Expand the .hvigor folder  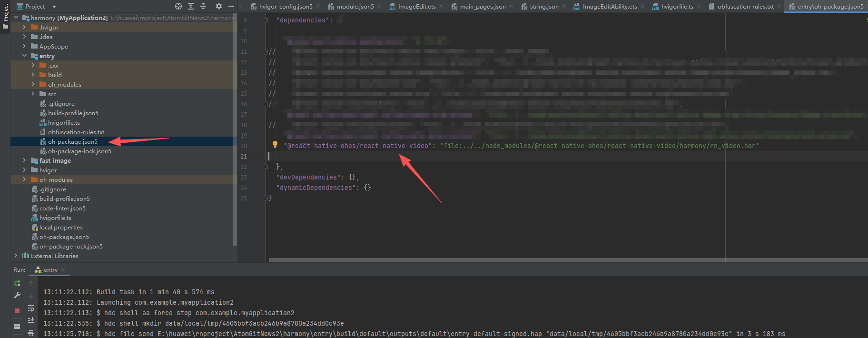point(25,27)
